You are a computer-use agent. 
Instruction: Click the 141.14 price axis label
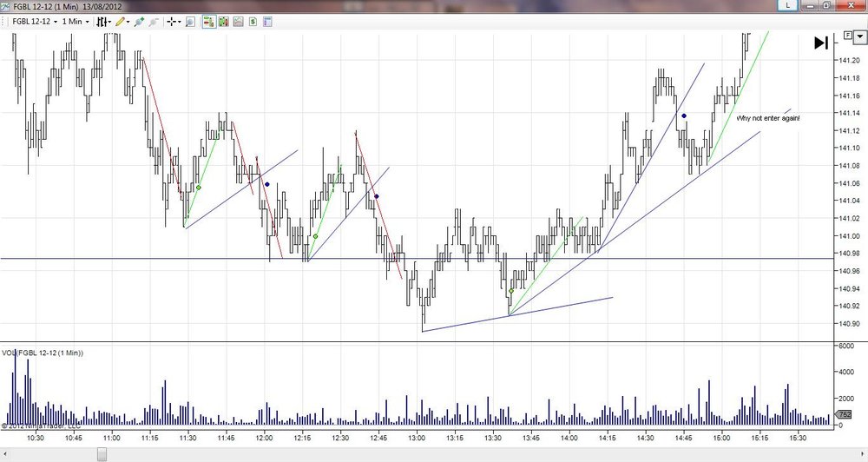pos(849,113)
